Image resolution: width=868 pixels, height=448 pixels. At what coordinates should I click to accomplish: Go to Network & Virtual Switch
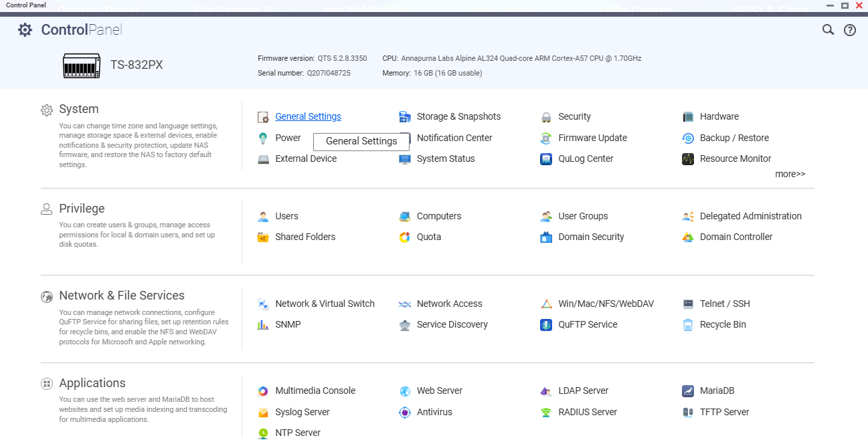point(325,304)
